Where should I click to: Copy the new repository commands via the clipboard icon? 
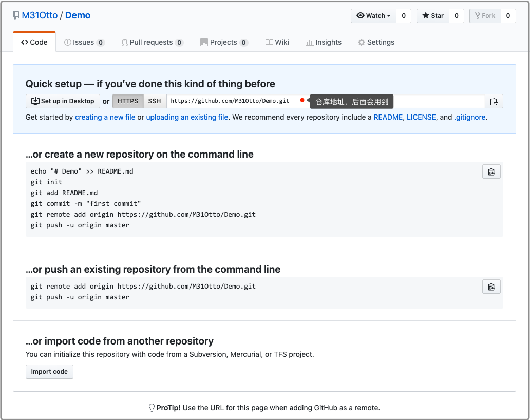click(x=491, y=171)
